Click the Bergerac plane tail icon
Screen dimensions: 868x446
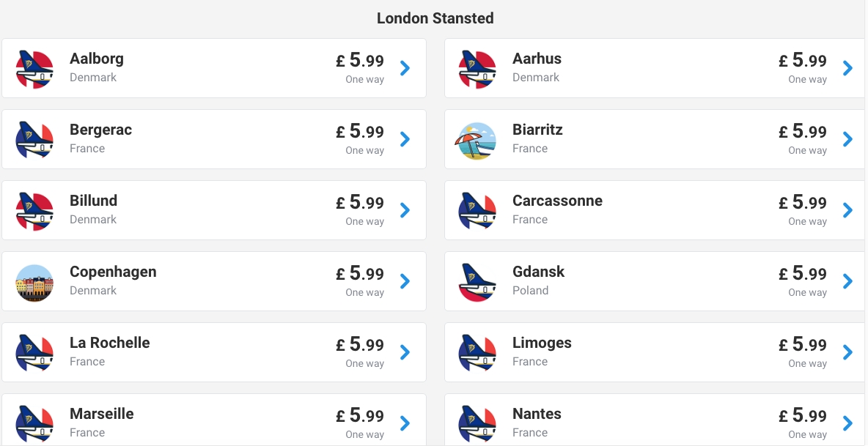click(x=34, y=140)
